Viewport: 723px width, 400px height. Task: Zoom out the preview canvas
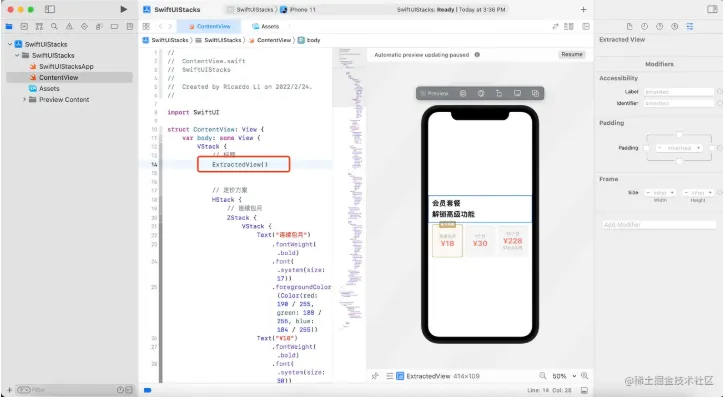pos(543,376)
